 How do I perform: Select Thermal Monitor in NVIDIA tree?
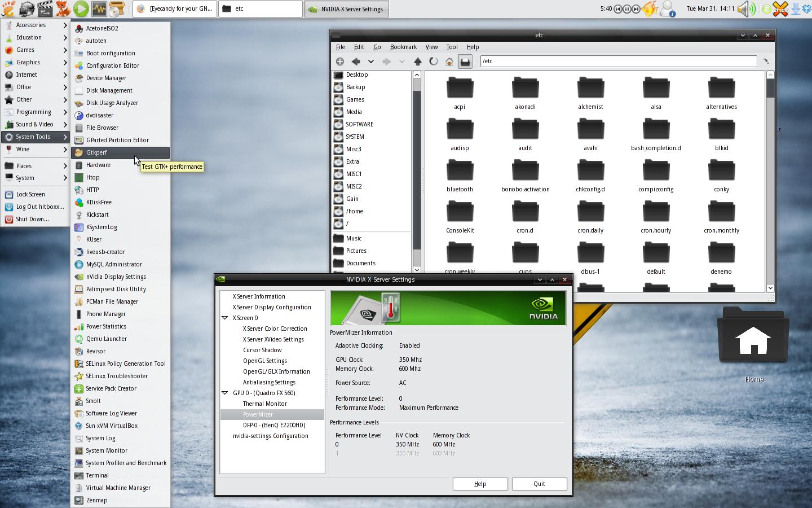pyautogui.click(x=265, y=404)
